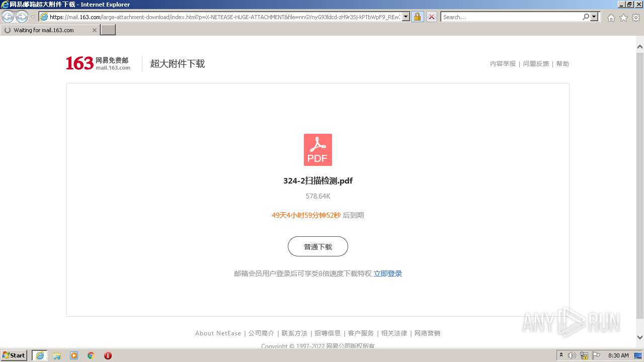644x362 pixels.
Task: Click Internet Explorer taskbar icon
Action: click(40, 355)
